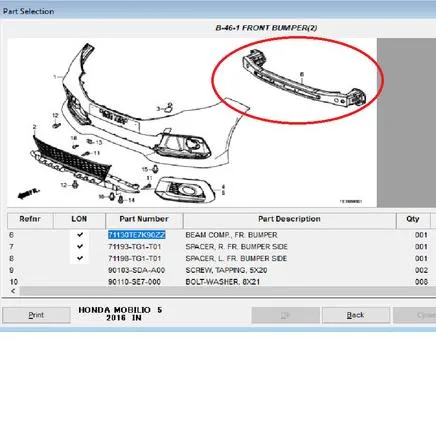Select part number 71130TE7K90ZZ
This screenshot has height=436, width=436.
click(x=136, y=235)
